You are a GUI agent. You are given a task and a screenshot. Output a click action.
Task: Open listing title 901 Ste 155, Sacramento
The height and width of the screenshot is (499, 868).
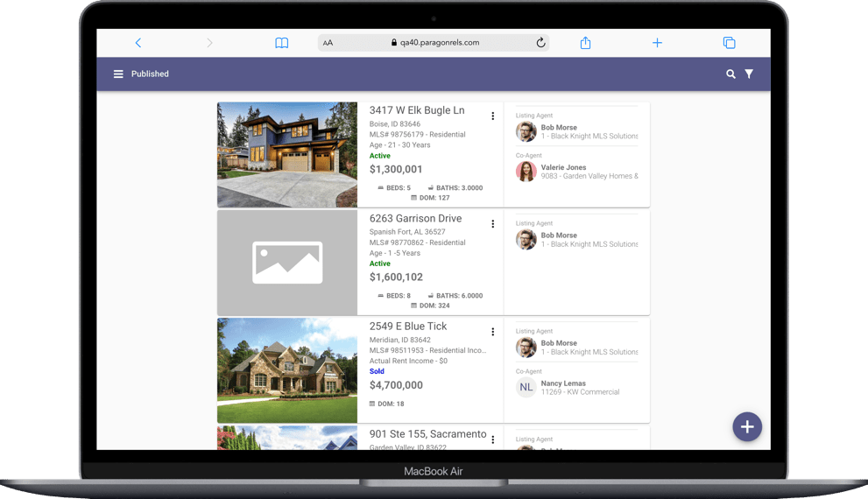tap(428, 434)
